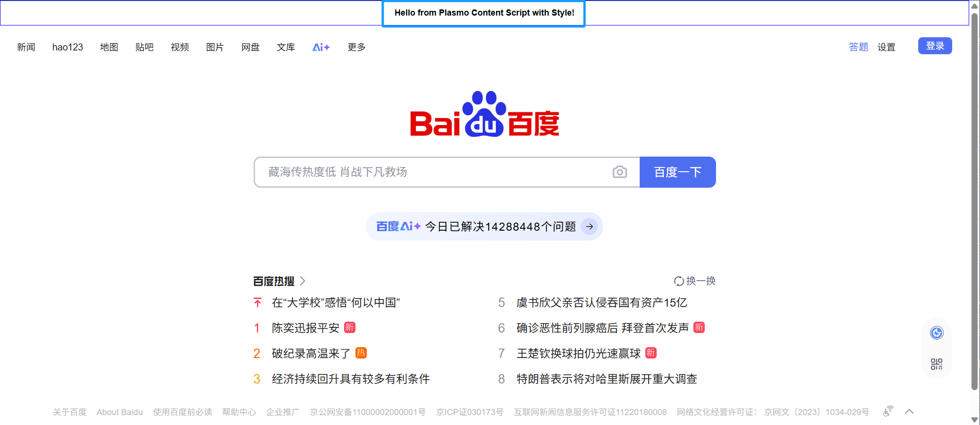
Task: Click the Ai+ icon in top navigation
Action: click(321, 47)
